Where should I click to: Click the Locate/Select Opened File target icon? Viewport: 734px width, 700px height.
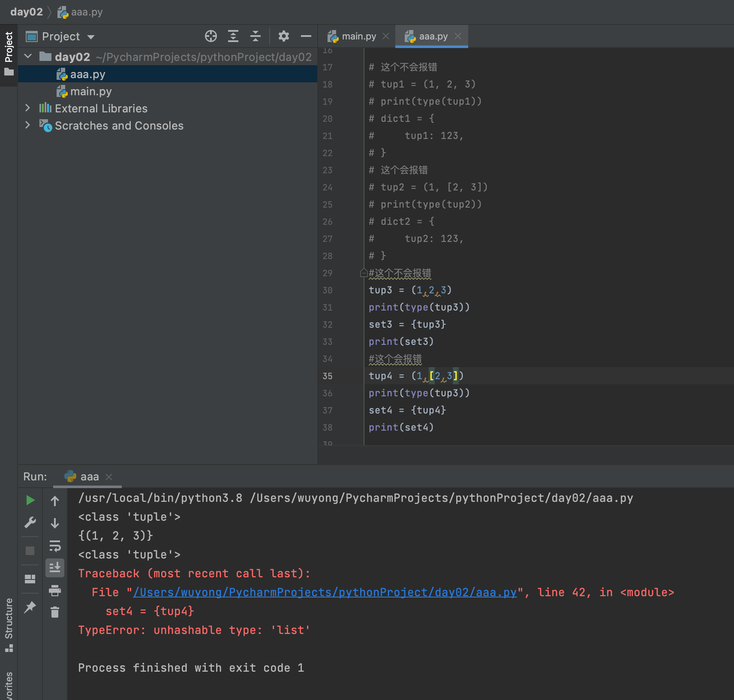(211, 36)
